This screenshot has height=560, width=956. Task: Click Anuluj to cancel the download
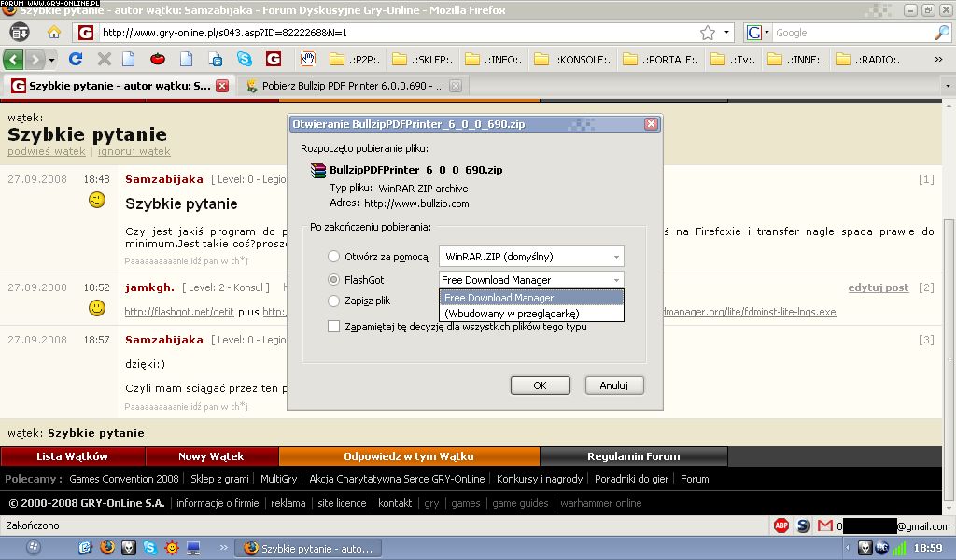pos(614,385)
